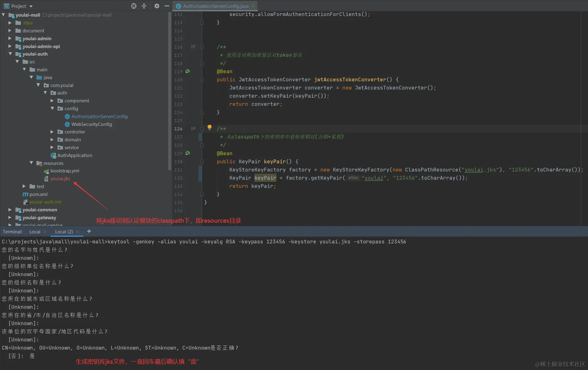The height and width of the screenshot is (370, 588).
Task: Expand the test folder
Action: (x=24, y=186)
